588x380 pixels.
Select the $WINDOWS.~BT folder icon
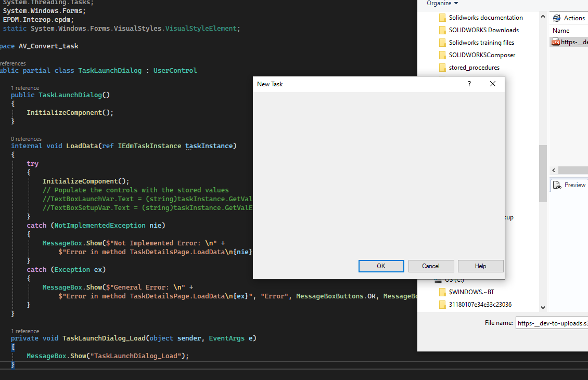[442, 292]
